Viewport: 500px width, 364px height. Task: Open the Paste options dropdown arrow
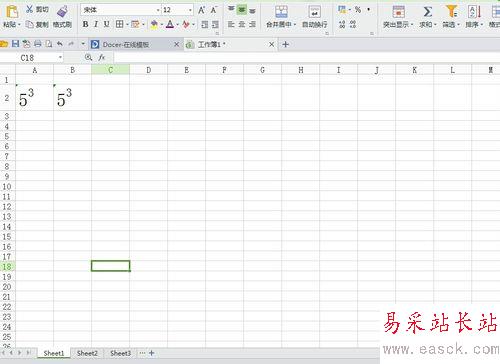(x=19, y=25)
